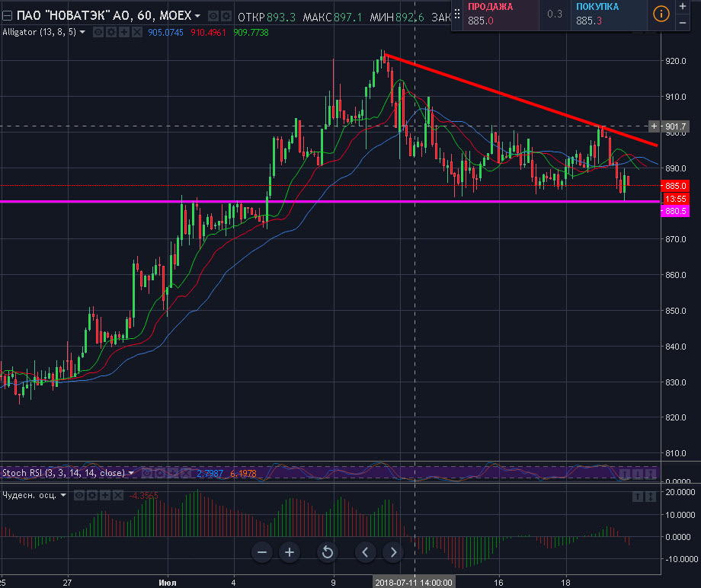Hide the Alligator indicator with eye icon
Viewport: 701px width, 588px height.
98,32
